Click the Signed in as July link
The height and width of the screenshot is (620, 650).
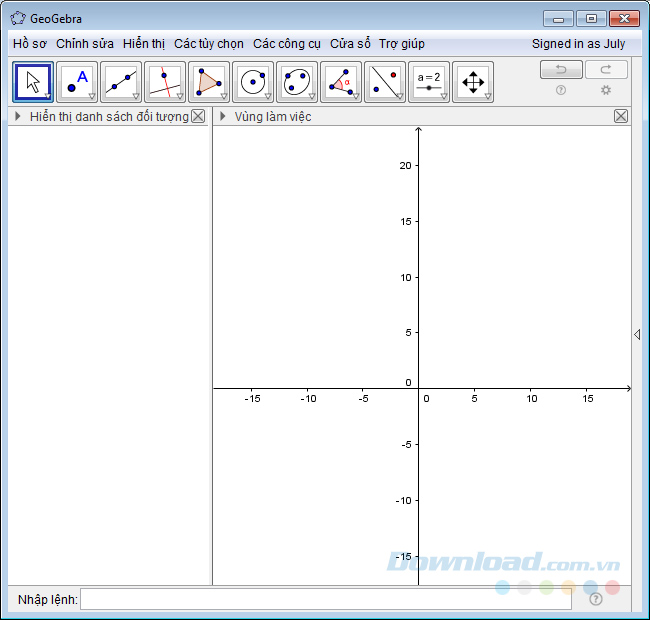(x=578, y=44)
